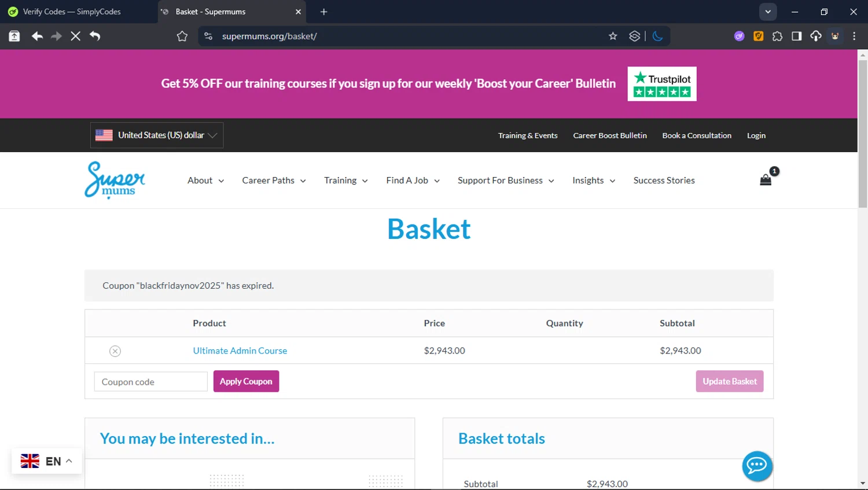Click the layered shield icon in address bar
The image size is (868, 490).
(x=634, y=36)
